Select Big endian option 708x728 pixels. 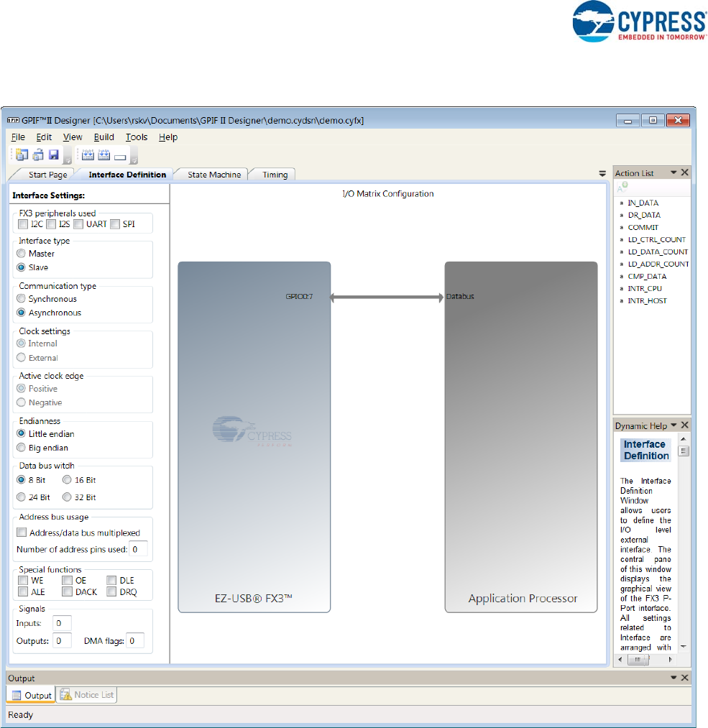(21, 448)
